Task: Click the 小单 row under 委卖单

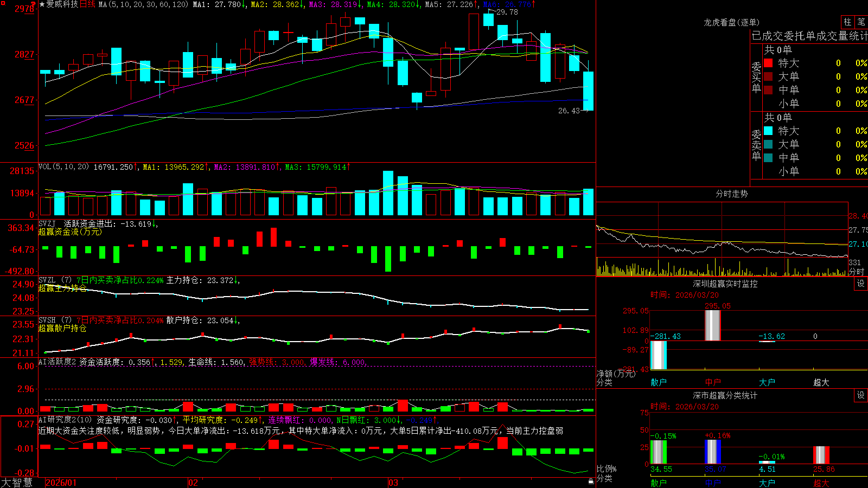Action: tap(815, 171)
